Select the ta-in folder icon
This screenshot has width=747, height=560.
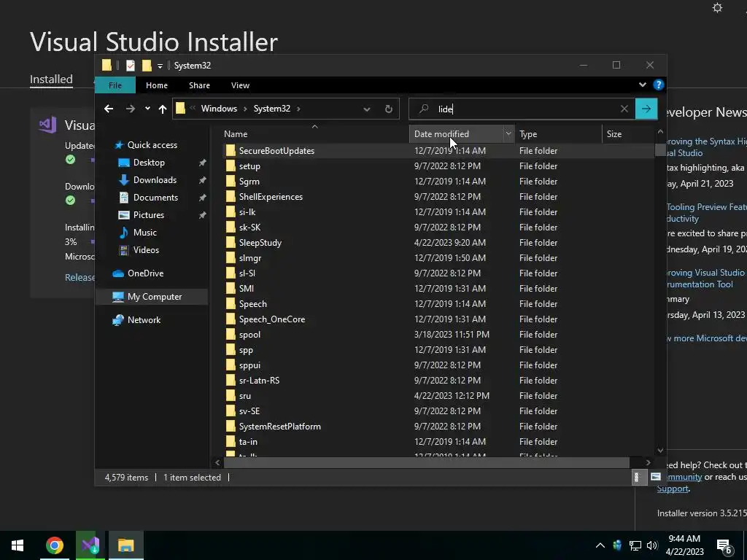pos(231,441)
